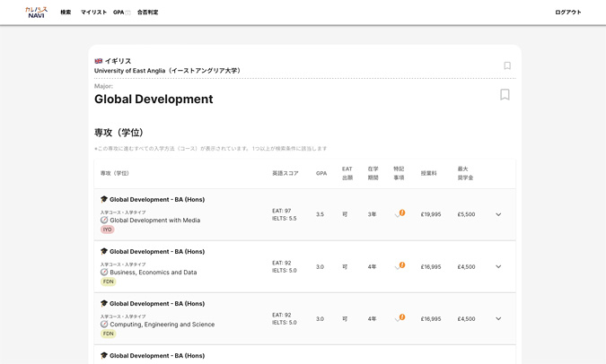Click GPA value 3.5
Image resolution: width=606 pixels, height=364 pixels.
point(320,214)
